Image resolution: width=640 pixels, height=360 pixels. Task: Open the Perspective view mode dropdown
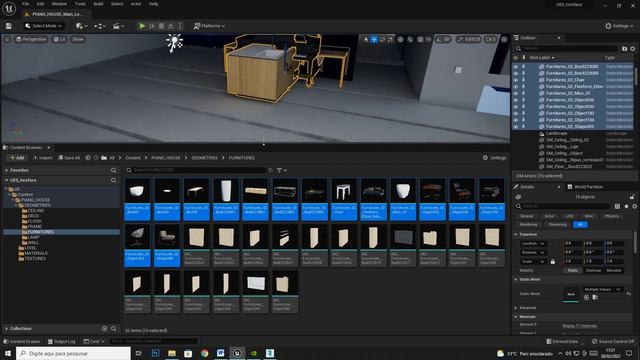[31, 39]
